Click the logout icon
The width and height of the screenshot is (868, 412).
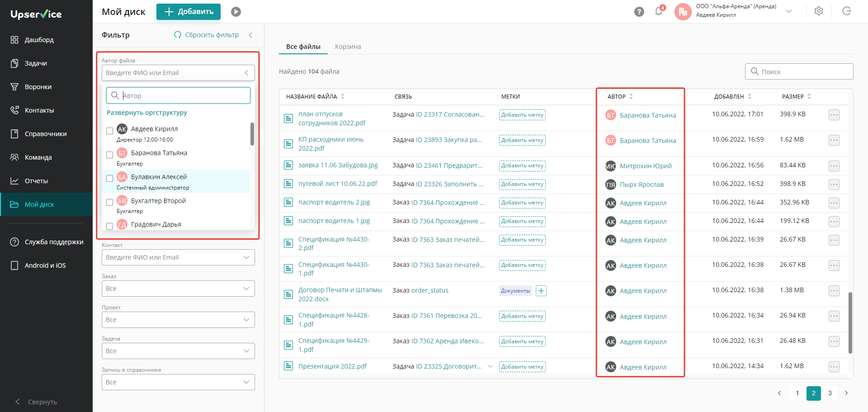[847, 11]
